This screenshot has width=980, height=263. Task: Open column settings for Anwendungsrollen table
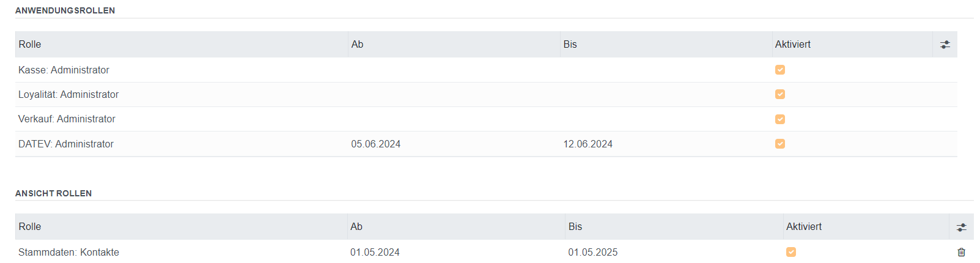pyautogui.click(x=945, y=45)
